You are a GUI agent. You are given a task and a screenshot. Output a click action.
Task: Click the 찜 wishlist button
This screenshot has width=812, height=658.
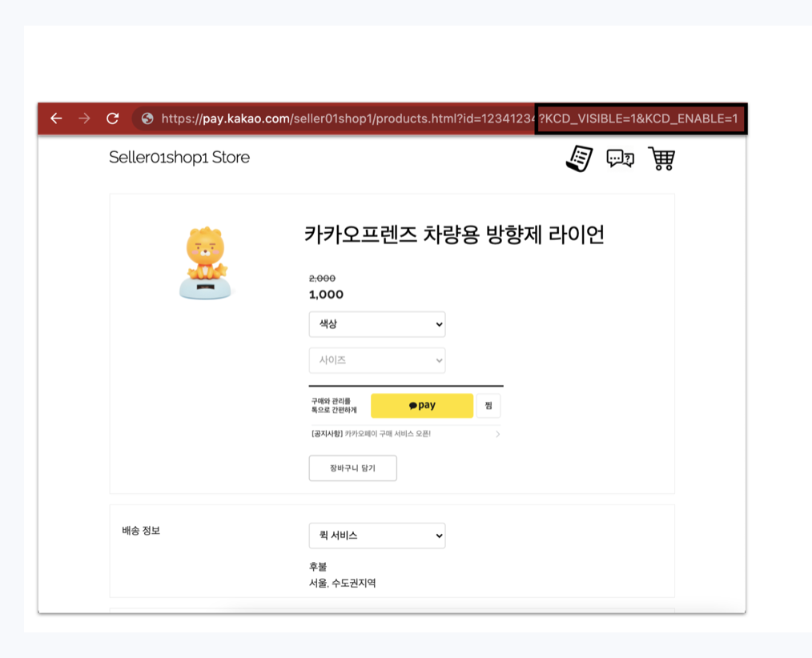click(x=488, y=405)
